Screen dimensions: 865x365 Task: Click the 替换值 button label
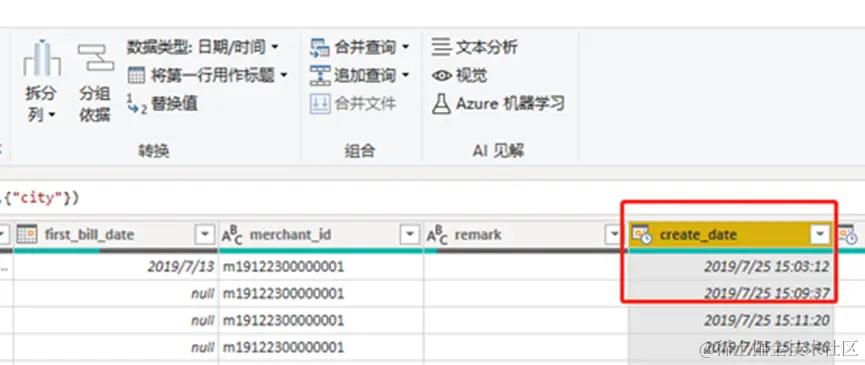pyautogui.click(x=174, y=104)
